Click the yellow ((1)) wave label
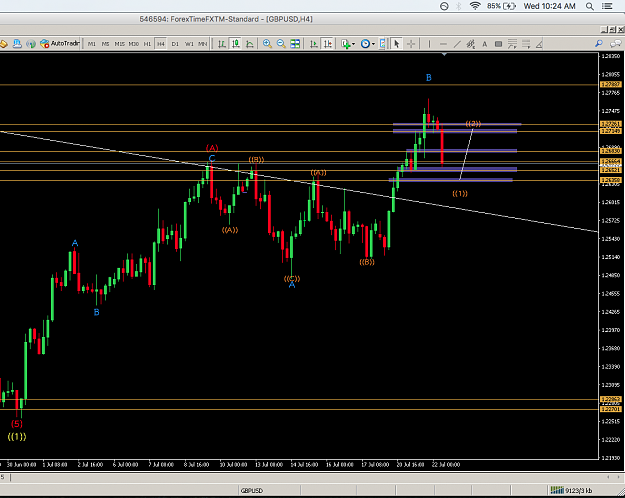 (17, 437)
